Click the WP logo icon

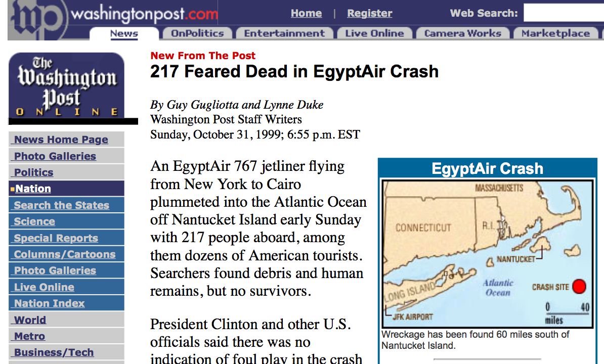(x=37, y=19)
